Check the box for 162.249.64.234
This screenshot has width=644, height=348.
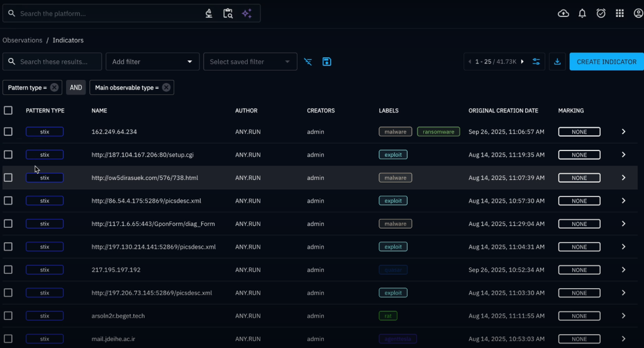point(8,132)
